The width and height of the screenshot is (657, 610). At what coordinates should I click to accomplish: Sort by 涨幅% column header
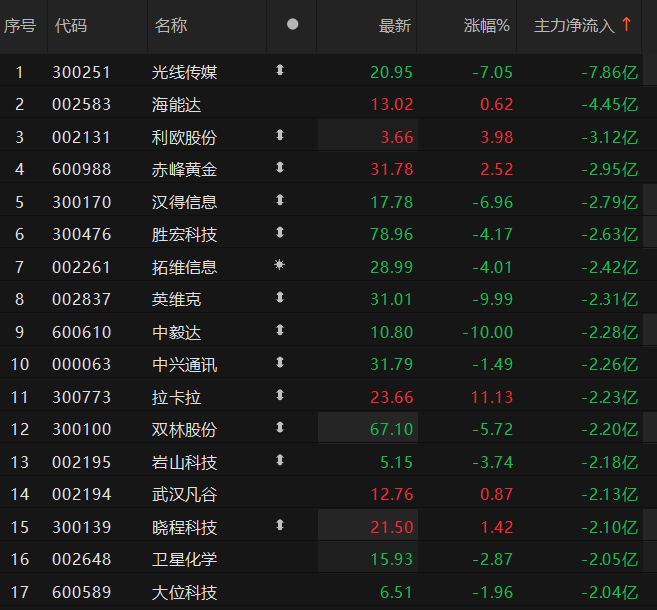486,26
